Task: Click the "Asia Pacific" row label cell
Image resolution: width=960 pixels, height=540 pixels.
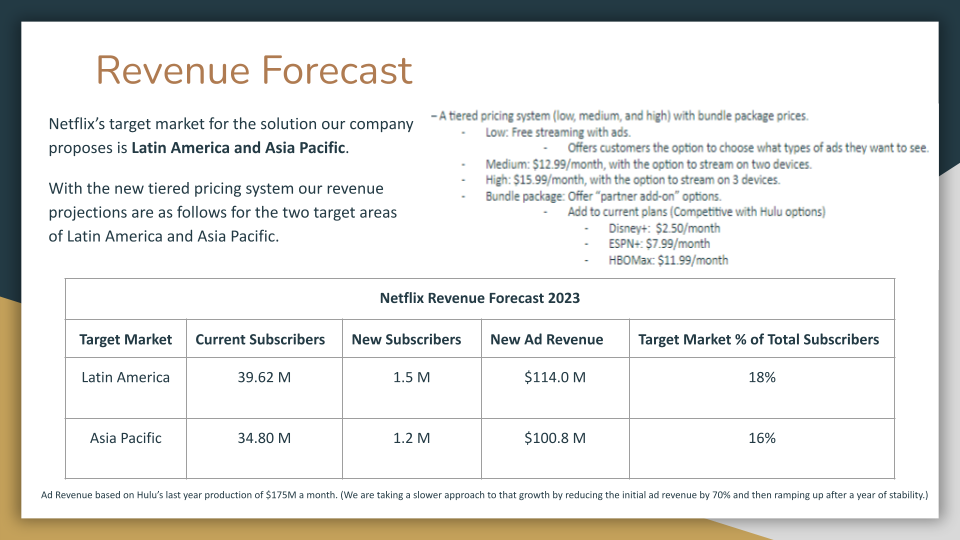Action: [126, 438]
